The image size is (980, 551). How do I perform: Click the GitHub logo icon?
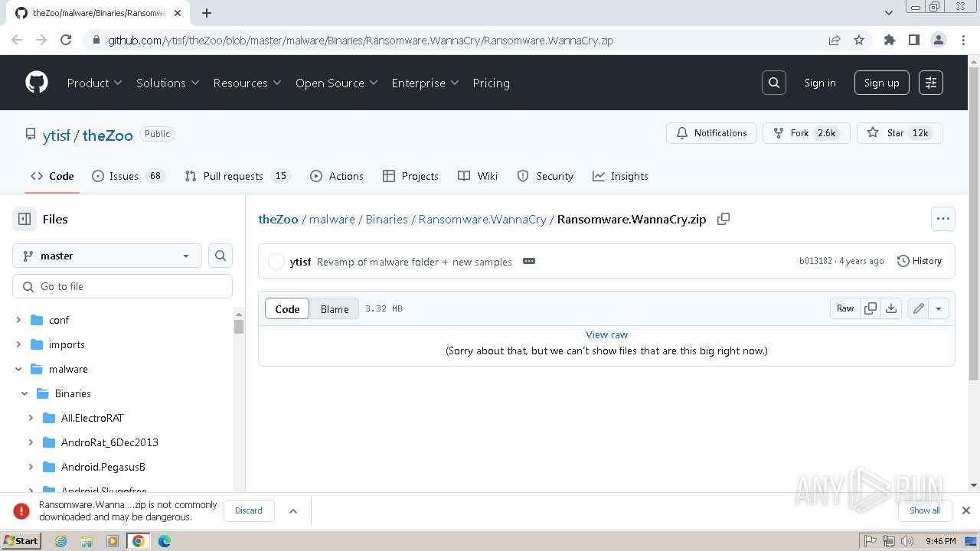[x=37, y=83]
